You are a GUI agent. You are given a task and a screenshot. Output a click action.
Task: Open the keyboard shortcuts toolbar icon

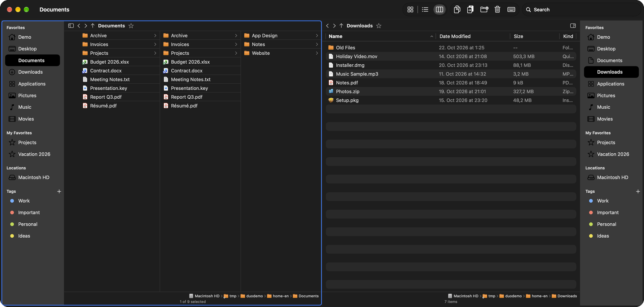tap(511, 10)
